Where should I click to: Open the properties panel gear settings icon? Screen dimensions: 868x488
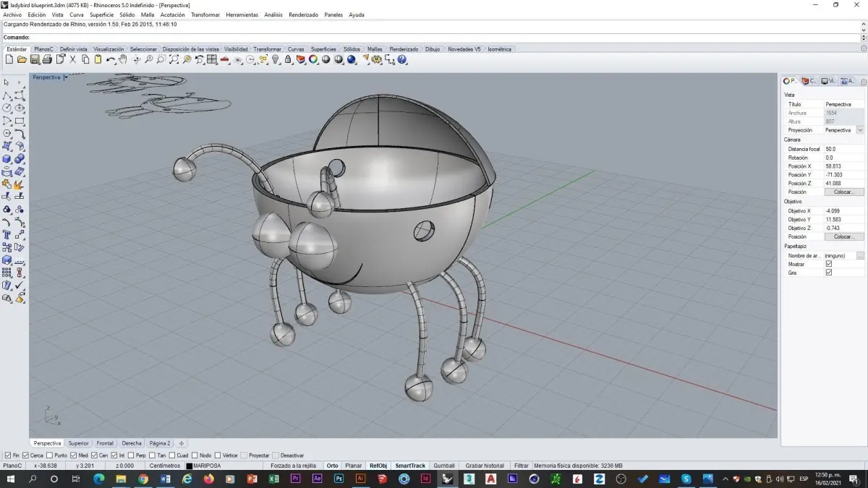pos(863,82)
